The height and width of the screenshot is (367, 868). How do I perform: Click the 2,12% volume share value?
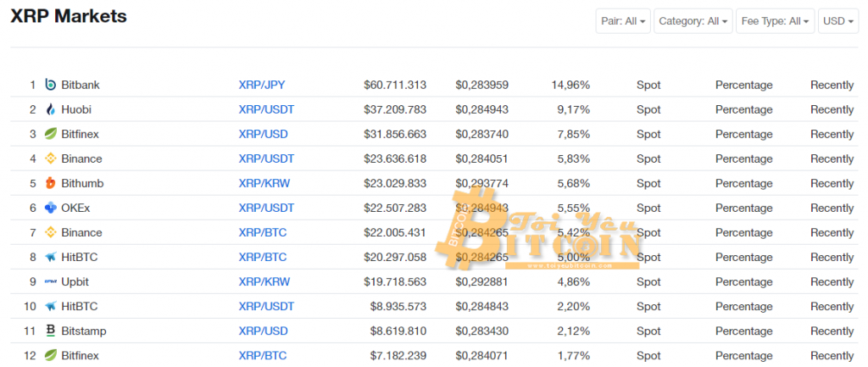click(574, 331)
